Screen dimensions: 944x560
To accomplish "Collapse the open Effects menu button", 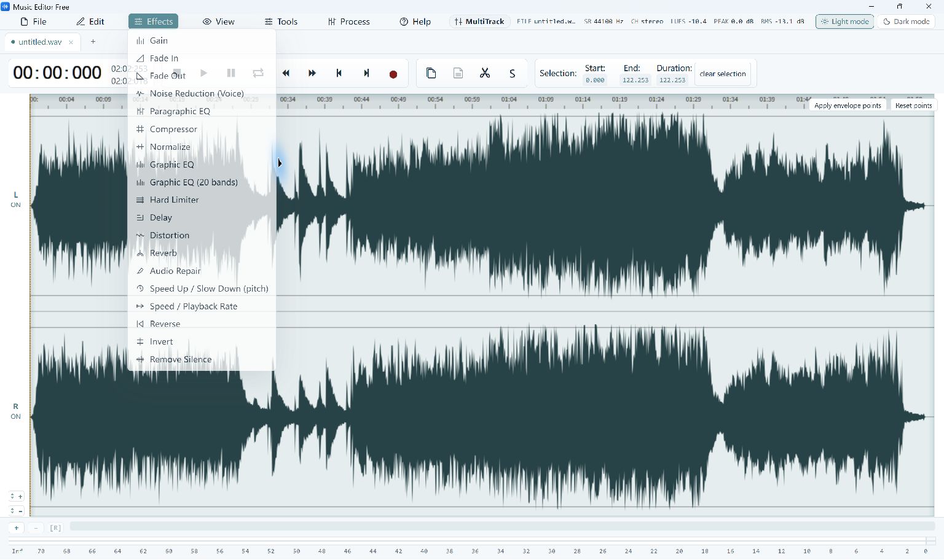I will [153, 21].
